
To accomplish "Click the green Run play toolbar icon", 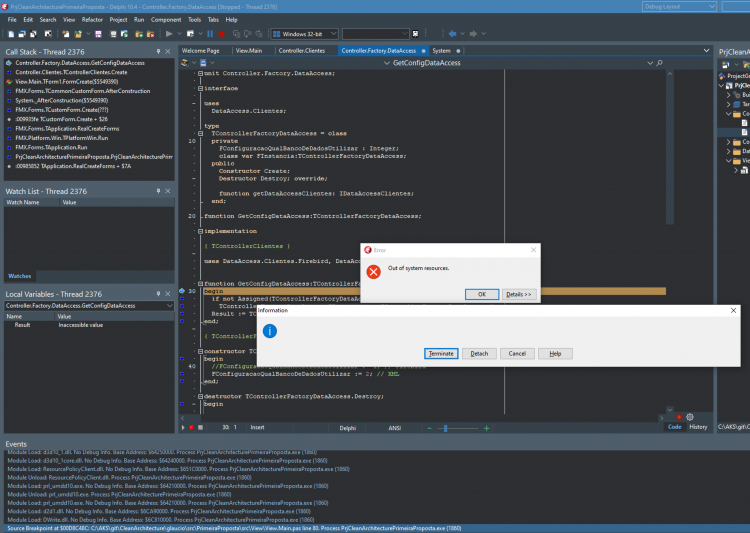I will [169, 34].
